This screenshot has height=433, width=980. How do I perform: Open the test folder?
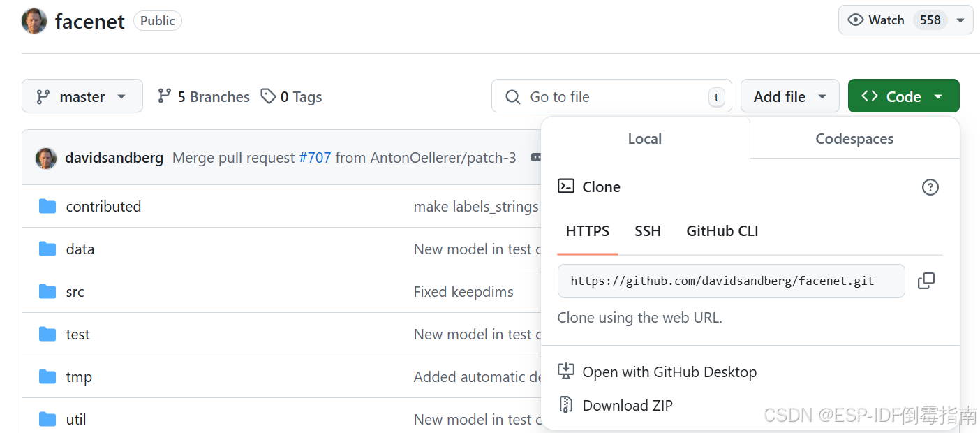pos(77,335)
